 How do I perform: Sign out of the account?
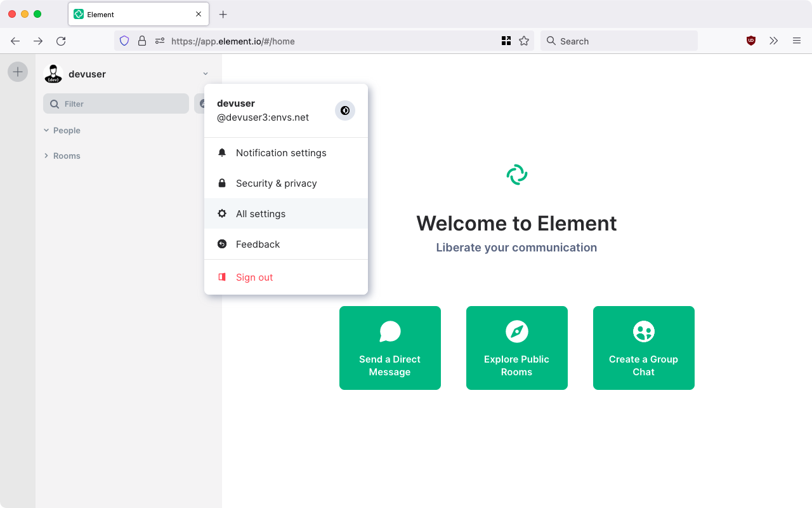[x=286, y=277]
